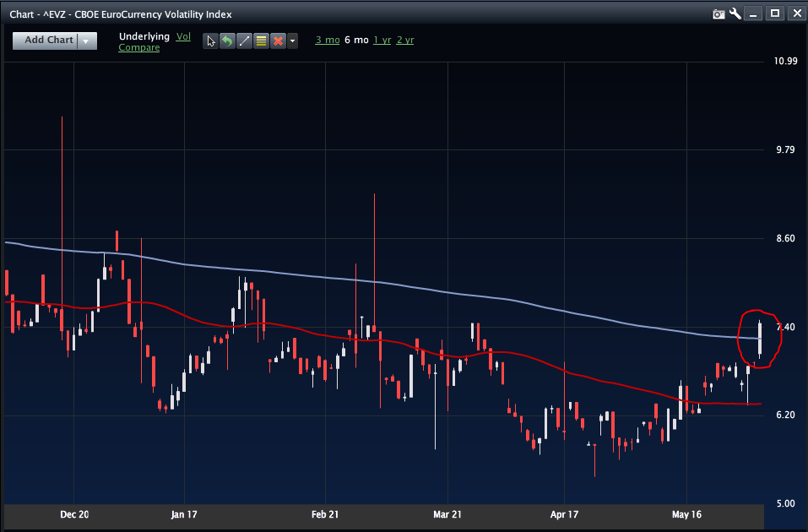Open the Compare link
Viewport: 808px width, 532px height.
138,48
